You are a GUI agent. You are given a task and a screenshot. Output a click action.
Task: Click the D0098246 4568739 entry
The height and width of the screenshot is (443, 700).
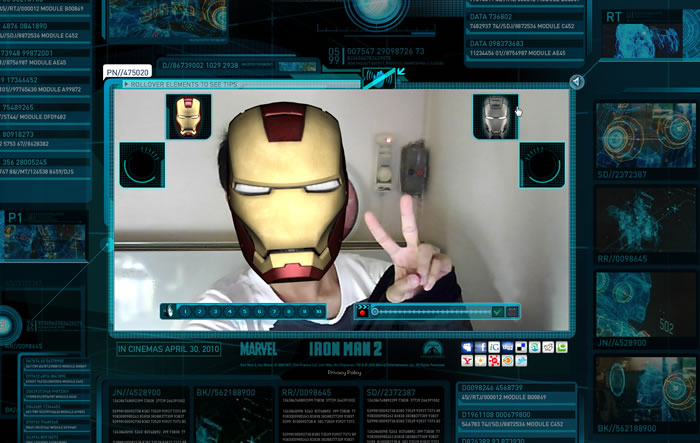(x=517, y=393)
